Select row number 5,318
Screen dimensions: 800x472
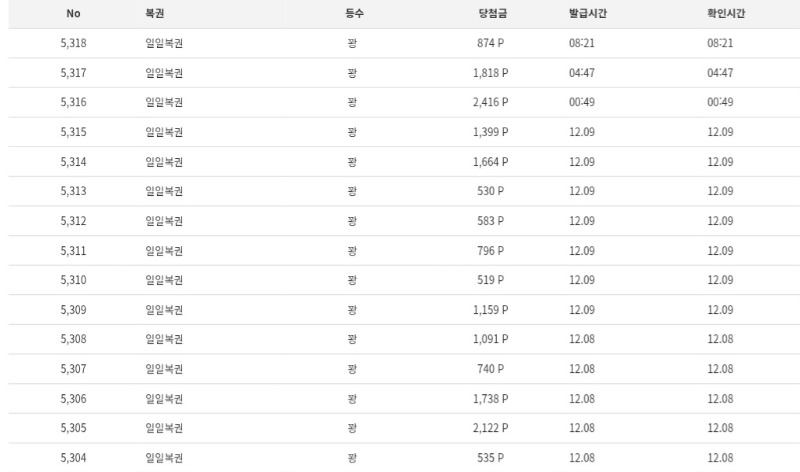pos(73,43)
